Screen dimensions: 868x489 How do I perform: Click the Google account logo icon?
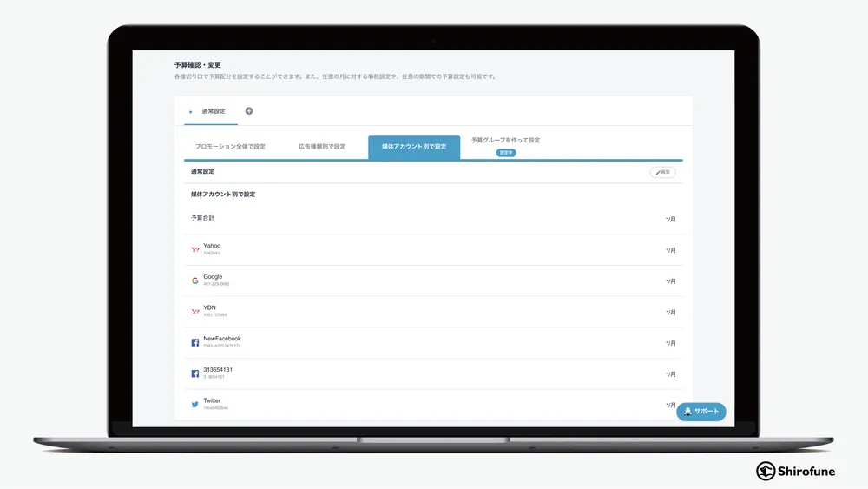point(195,281)
